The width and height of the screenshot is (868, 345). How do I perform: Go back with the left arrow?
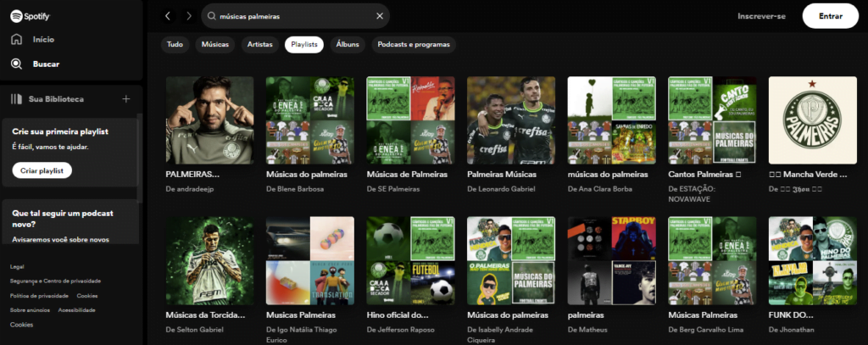(169, 16)
